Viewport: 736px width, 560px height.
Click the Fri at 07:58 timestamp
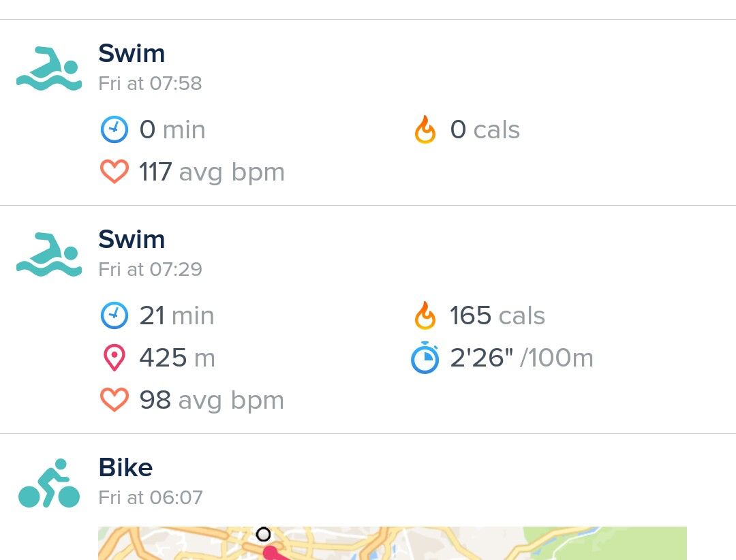coord(151,83)
